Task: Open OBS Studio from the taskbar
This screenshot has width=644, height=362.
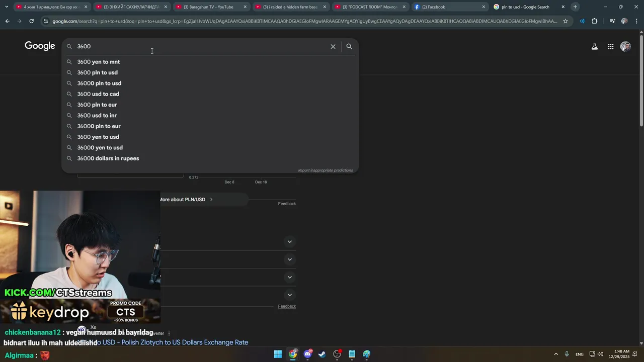Action: tap(337, 354)
